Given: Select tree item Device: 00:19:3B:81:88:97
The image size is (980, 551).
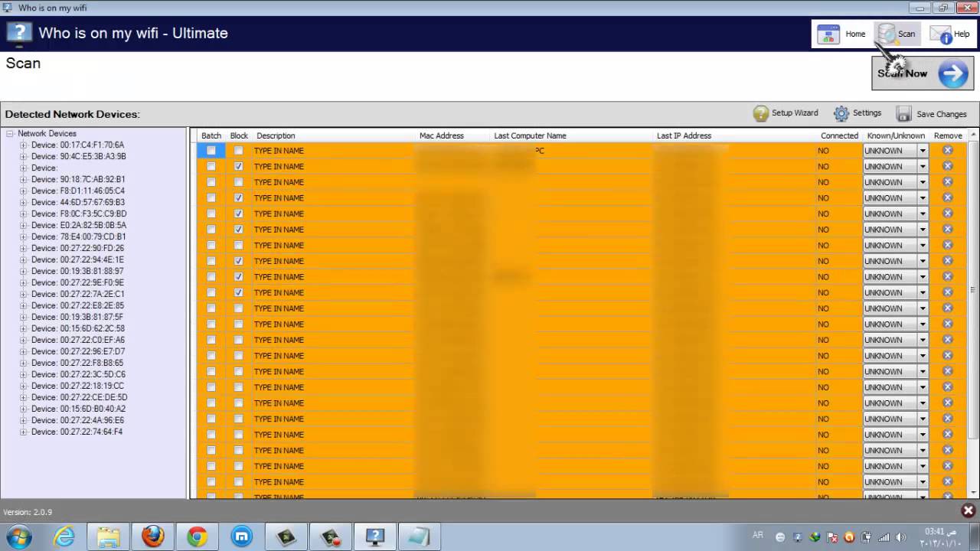Looking at the screenshot, I should pyautogui.click(x=77, y=271).
